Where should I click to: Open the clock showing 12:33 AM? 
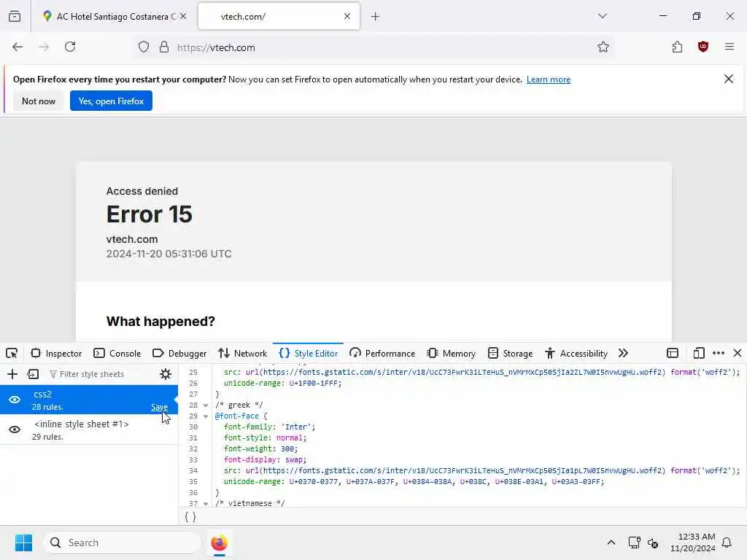(x=692, y=542)
